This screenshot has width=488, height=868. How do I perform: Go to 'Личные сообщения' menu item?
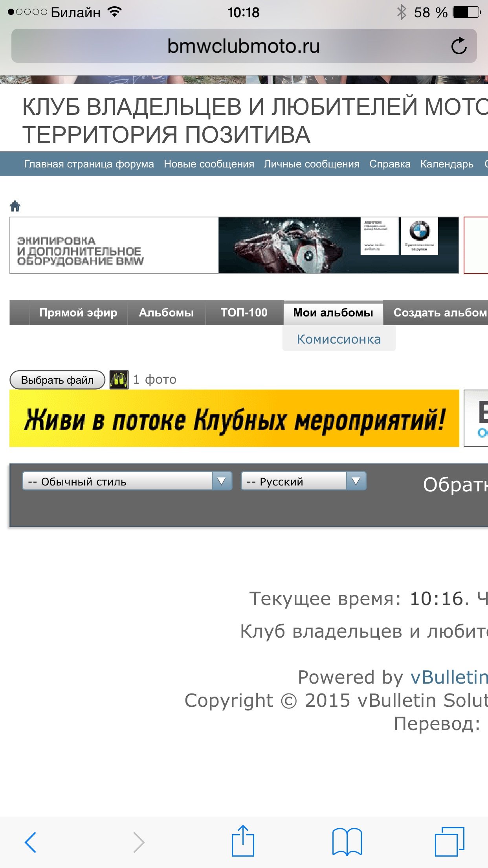pyautogui.click(x=312, y=164)
